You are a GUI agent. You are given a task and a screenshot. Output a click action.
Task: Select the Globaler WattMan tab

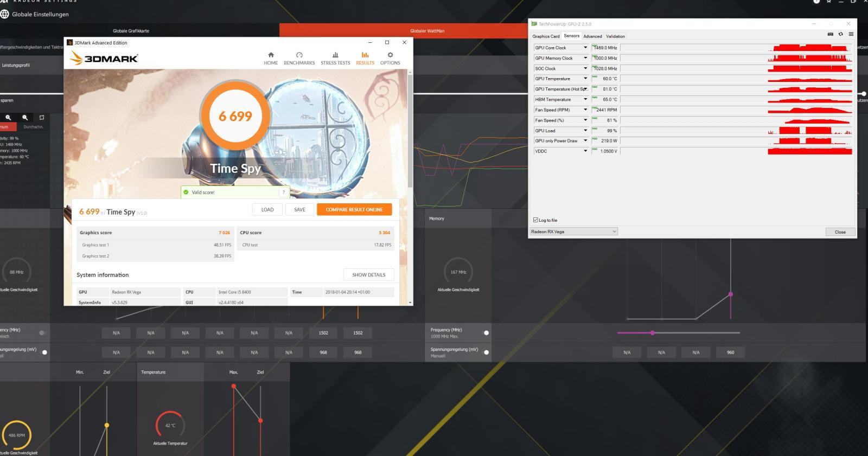coord(427,31)
